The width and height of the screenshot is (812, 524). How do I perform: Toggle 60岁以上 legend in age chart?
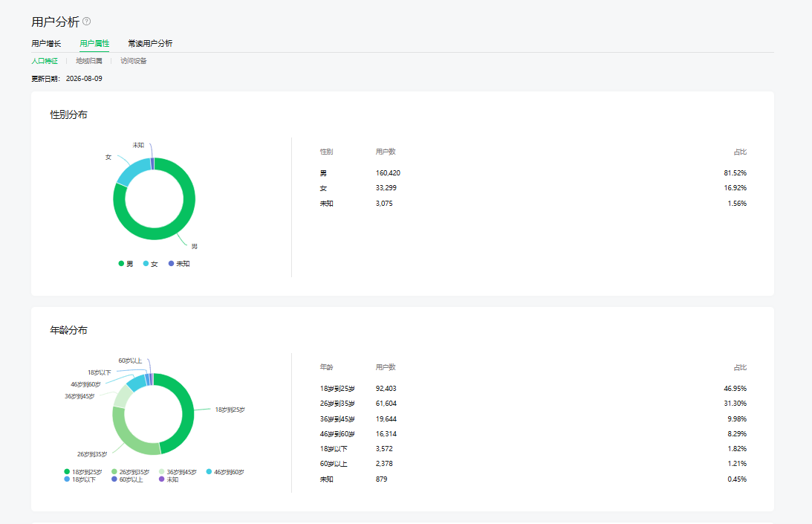pos(127,480)
